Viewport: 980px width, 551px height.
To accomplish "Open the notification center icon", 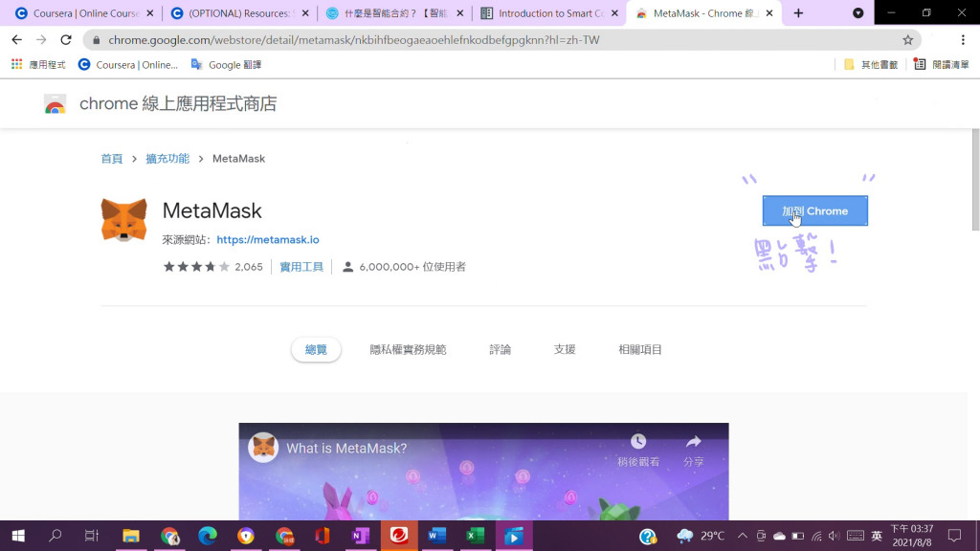I will [954, 536].
